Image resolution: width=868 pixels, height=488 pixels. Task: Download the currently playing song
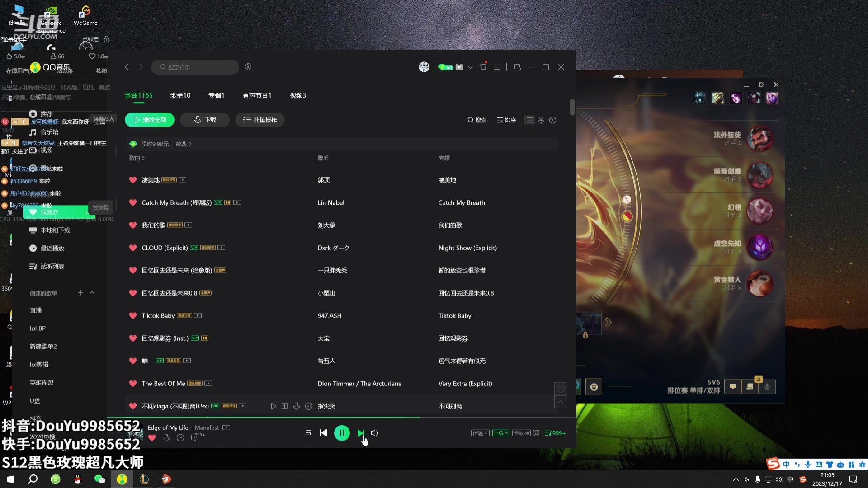tap(166, 437)
